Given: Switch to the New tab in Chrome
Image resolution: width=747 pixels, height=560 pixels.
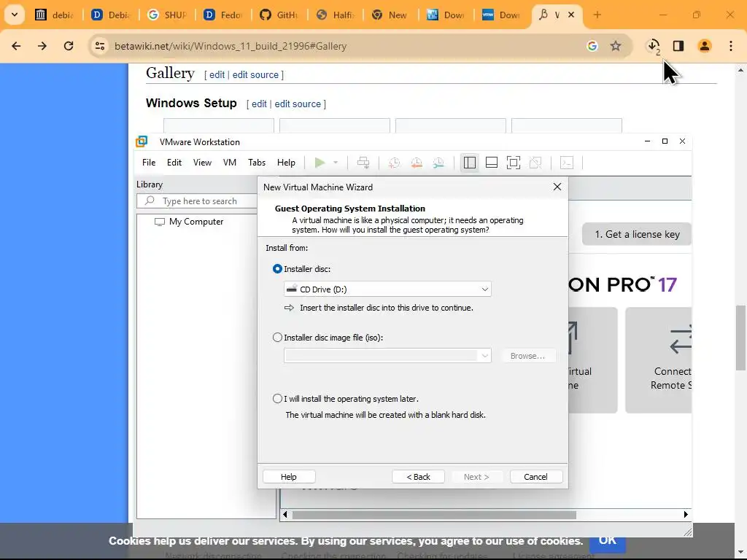Looking at the screenshot, I should click(391, 15).
